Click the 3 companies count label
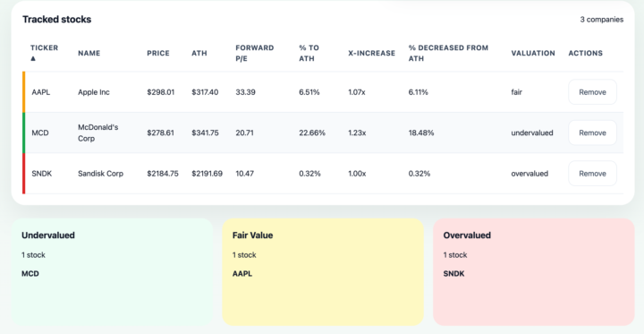Image resolution: width=644 pixels, height=334 pixels. pos(601,20)
